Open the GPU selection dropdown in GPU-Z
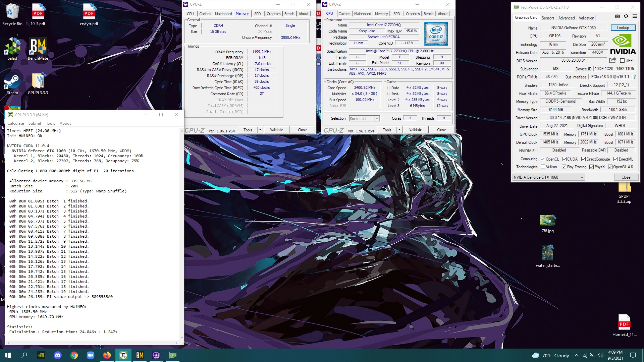This screenshot has width=644, height=362. click(x=549, y=177)
